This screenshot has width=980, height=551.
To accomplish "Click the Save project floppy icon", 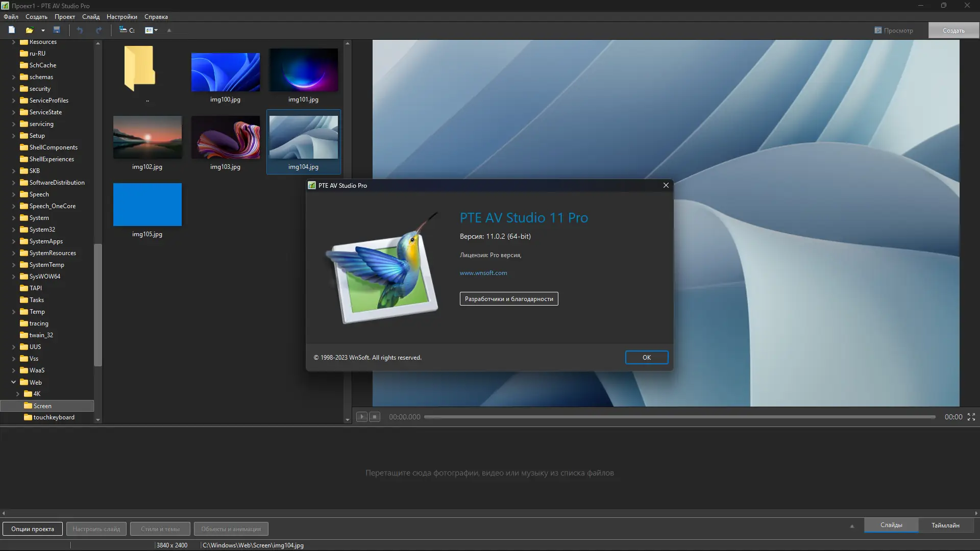I will coord(57,30).
